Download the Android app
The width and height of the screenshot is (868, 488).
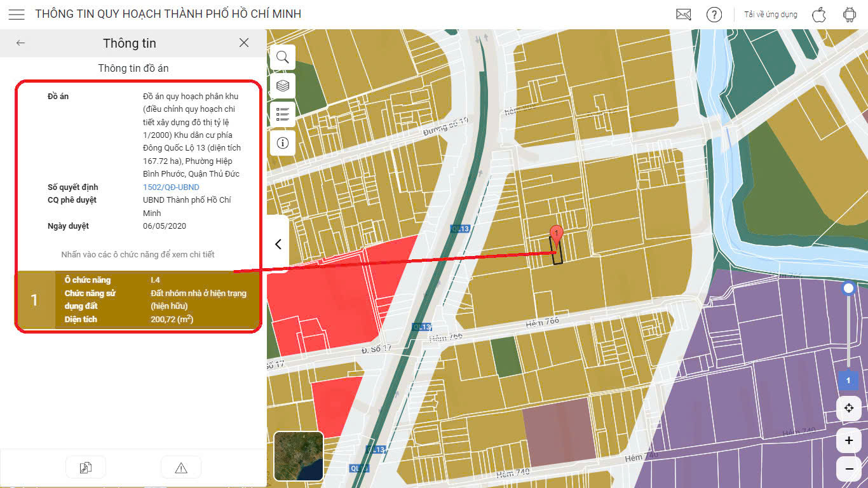(x=850, y=15)
